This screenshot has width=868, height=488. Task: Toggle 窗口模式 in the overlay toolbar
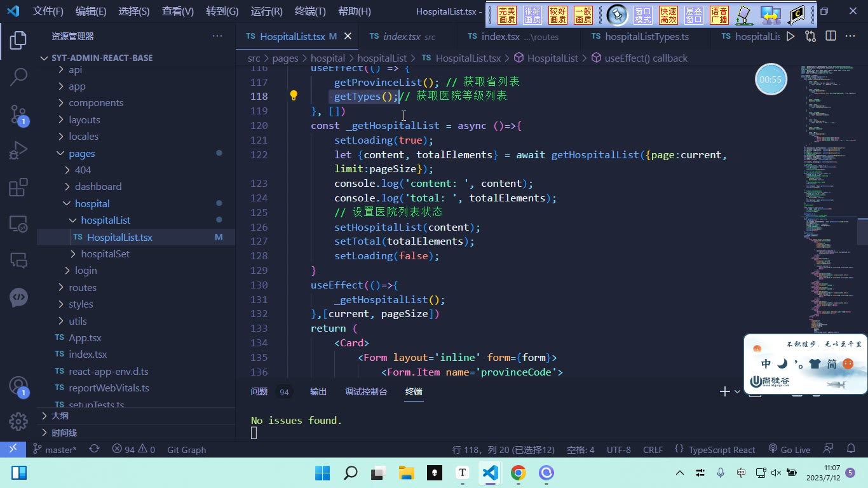click(643, 15)
